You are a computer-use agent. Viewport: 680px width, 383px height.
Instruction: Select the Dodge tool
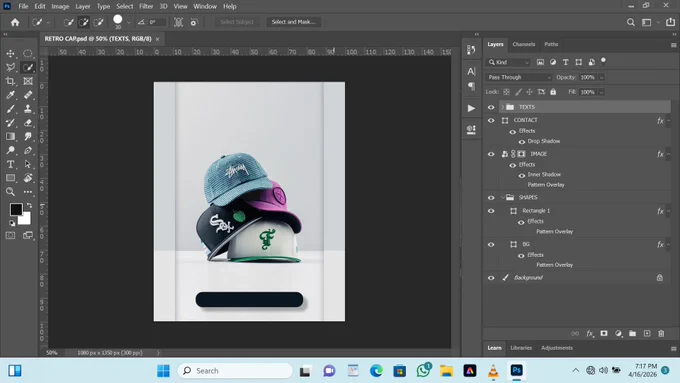pyautogui.click(x=10, y=151)
